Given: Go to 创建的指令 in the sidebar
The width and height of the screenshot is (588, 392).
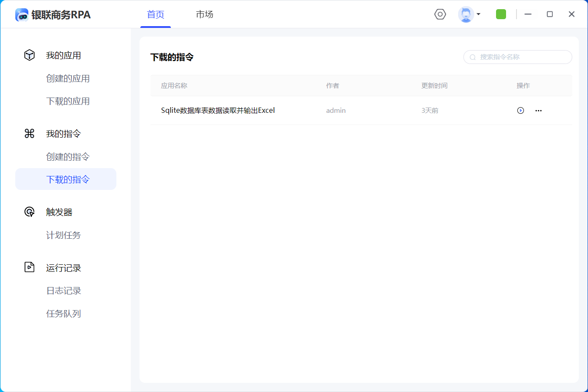Looking at the screenshot, I should [x=68, y=157].
